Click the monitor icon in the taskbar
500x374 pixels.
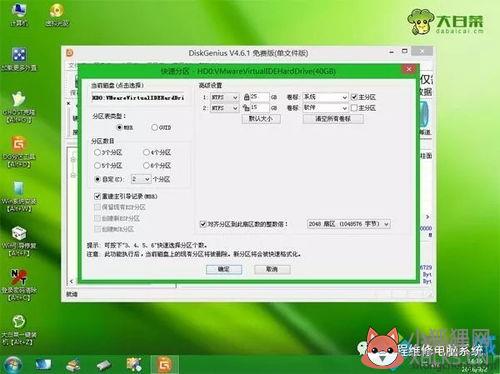point(43,364)
